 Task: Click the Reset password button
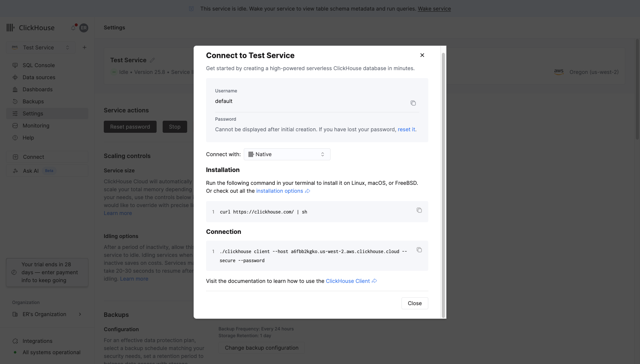(x=130, y=127)
